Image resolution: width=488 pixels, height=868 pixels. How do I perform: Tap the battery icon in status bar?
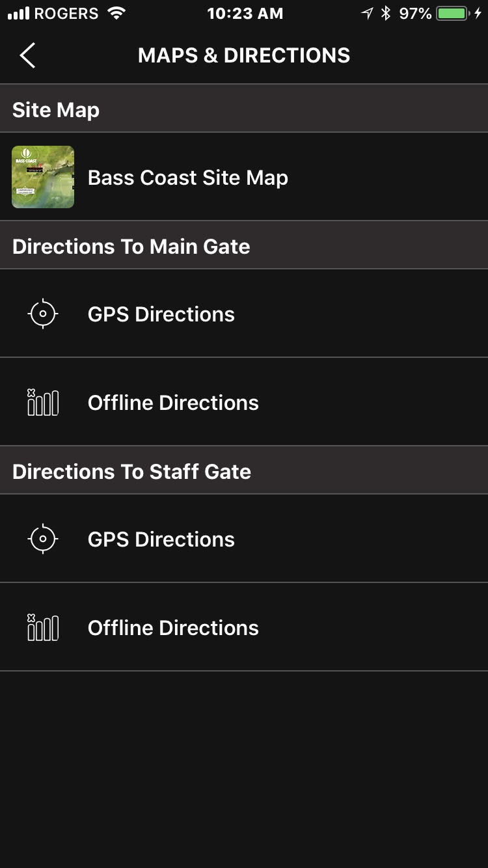point(453,13)
